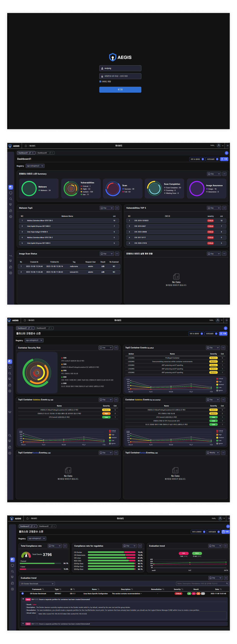237x644 pixels.
Task: Toggle the FAIL legend pill in Evaluation trend
Action: [x=184, y=553]
